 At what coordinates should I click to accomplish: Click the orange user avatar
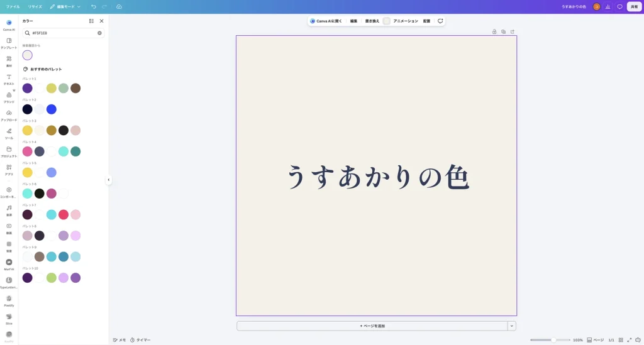click(597, 6)
